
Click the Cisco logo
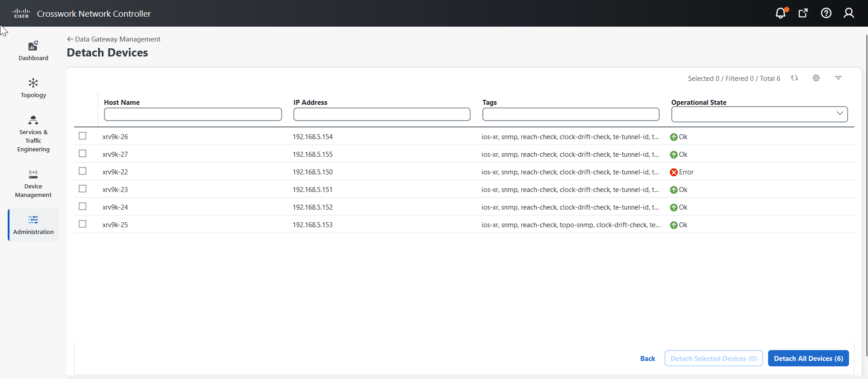click(x=21, y=13)
